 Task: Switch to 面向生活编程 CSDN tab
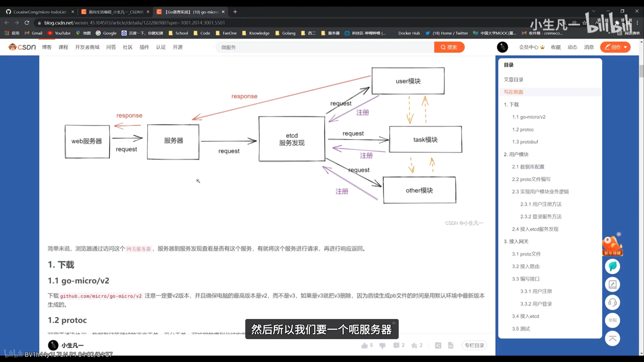click(x=116, y=12)
